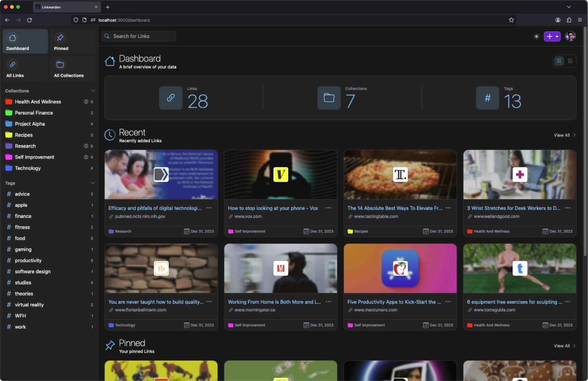
Task: Click the Vox favicon on the phone card
Action: [281, 175]
